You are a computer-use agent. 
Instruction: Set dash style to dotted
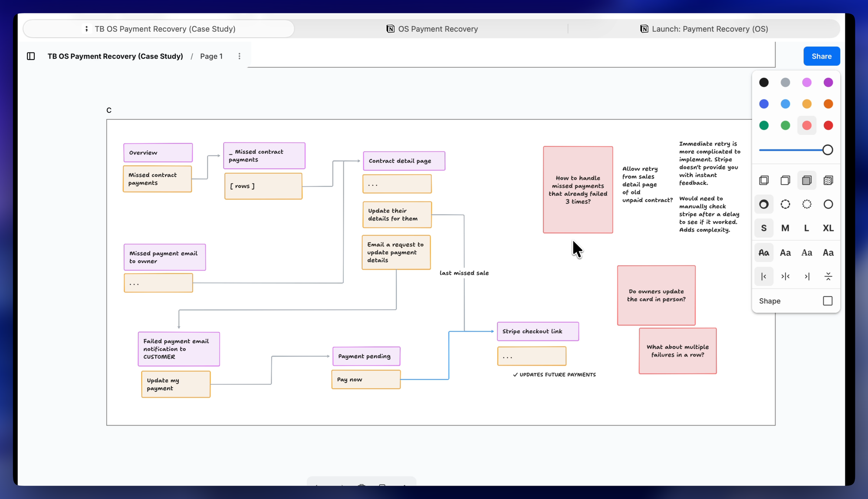[806, 204]
